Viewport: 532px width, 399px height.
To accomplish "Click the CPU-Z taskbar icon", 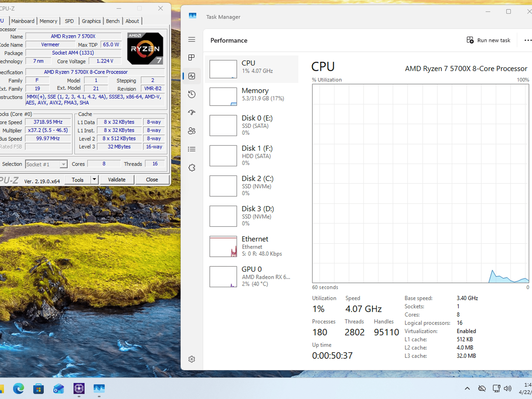I will pos(79,389).
